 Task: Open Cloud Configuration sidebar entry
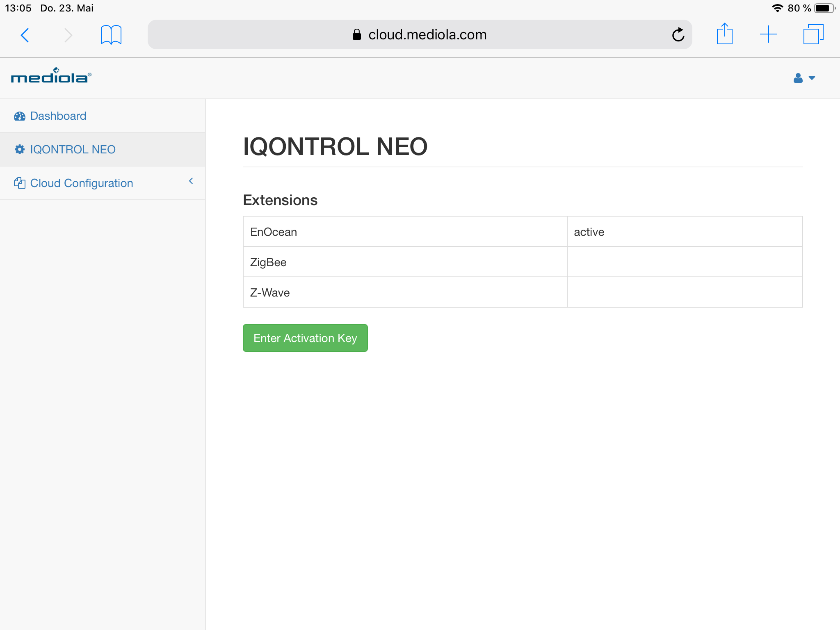click(82, 183)
